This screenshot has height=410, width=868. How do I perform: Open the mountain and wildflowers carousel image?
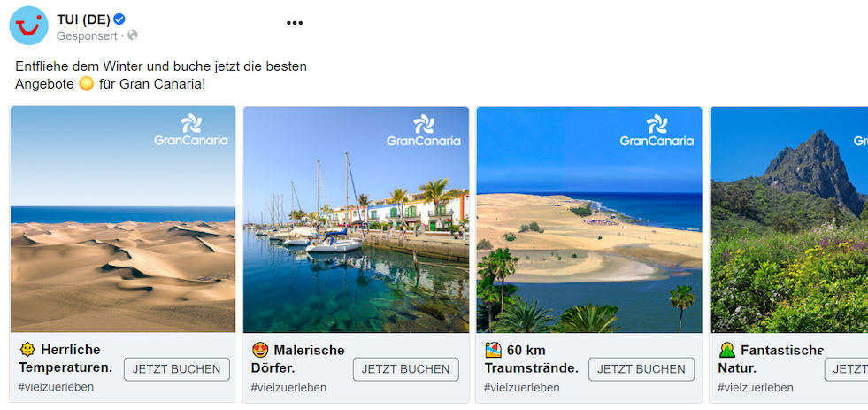789,220
